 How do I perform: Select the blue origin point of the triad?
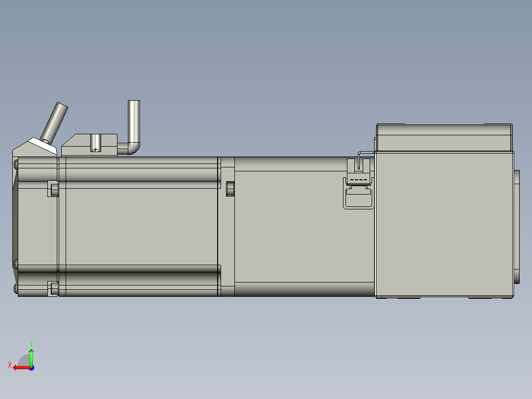click(x=32, y=368)
